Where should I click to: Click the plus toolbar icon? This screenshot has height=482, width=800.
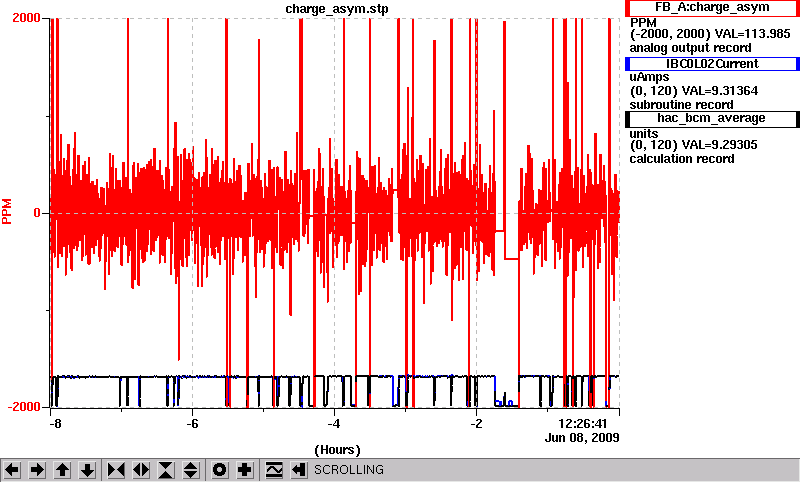tap(245, 470)
